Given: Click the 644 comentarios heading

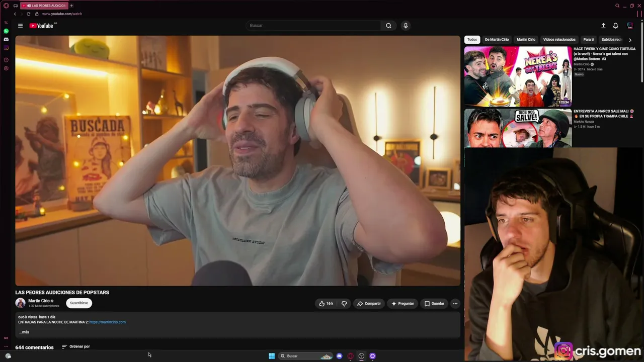Looking at the screenshot, I should coord(34,347).
